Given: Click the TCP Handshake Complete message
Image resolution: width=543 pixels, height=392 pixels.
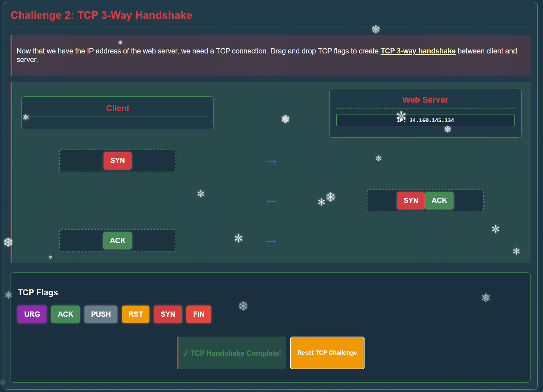Looking at the screenshot, I should [232, 353].
